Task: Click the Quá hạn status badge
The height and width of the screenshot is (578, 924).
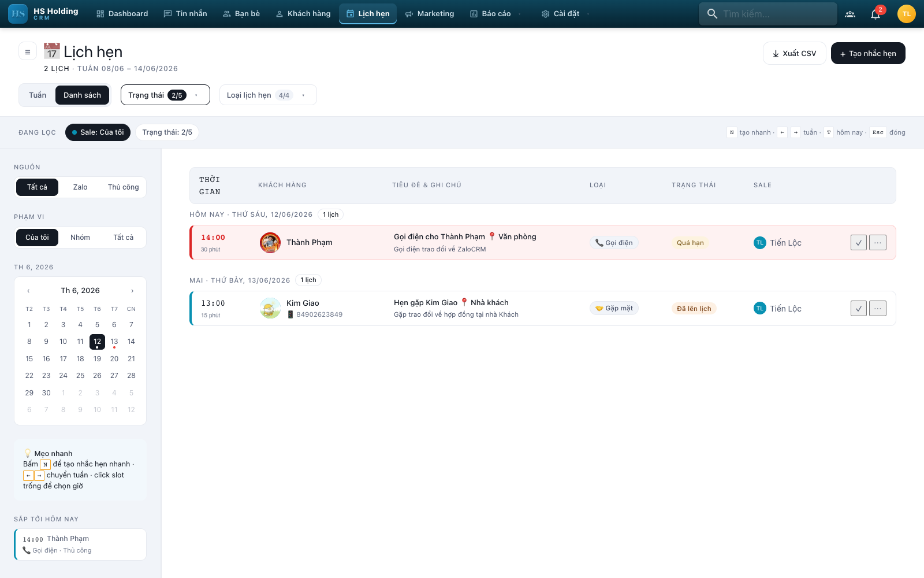Action: pos(690,243)
